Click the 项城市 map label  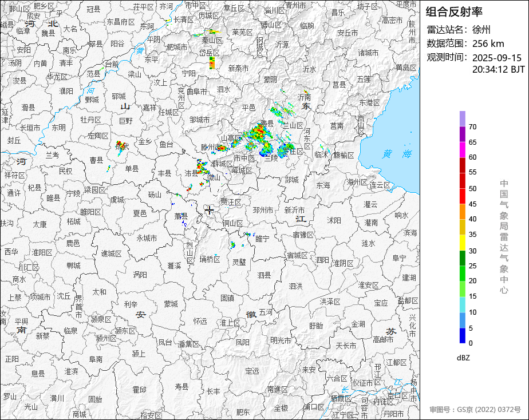(40, 297)
